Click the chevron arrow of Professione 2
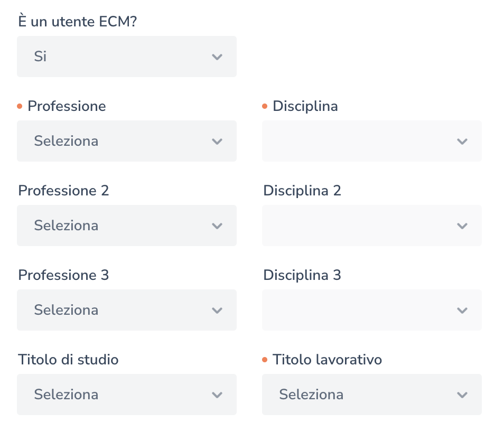This screenshot has height=432, width=504. click(x=217, y=226)
